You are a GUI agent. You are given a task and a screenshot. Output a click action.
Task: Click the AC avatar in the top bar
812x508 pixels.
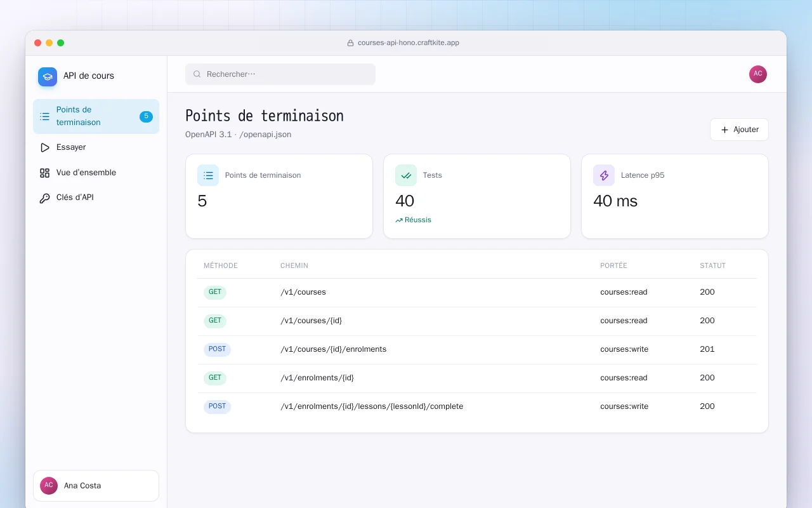pyautogui.click(x=758, y=74)
